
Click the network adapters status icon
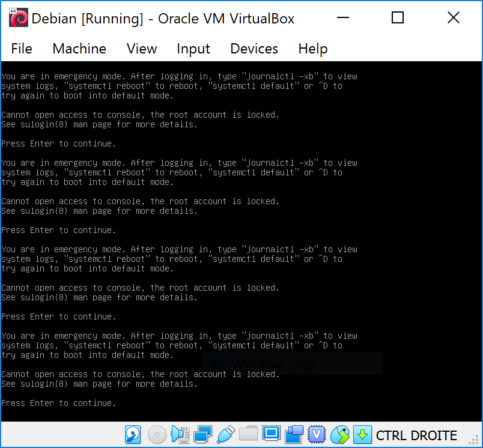tap(202, 434)
